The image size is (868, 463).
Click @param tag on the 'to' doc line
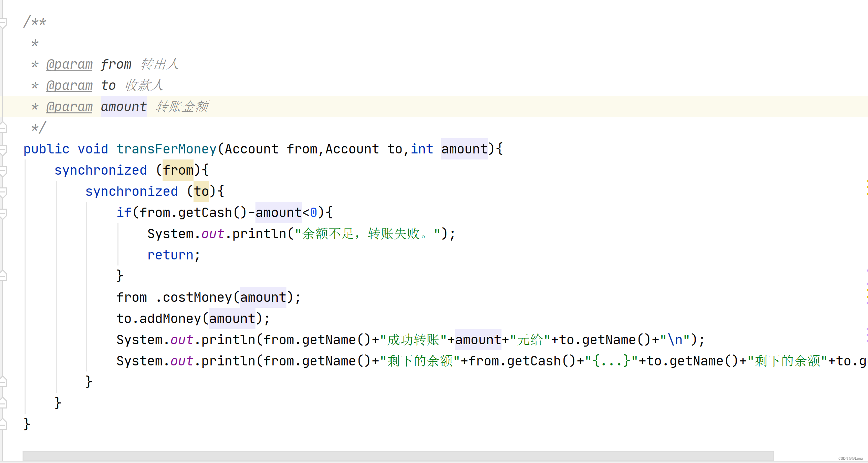(x=69, y=85)
